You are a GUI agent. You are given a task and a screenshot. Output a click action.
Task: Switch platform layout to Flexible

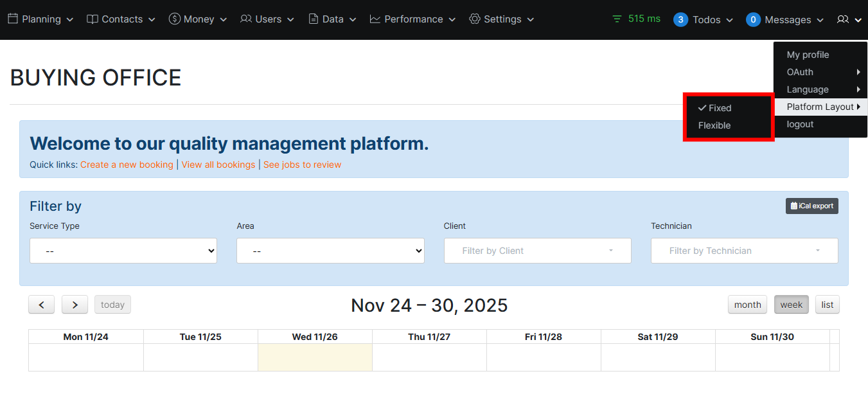coord(714,125)
